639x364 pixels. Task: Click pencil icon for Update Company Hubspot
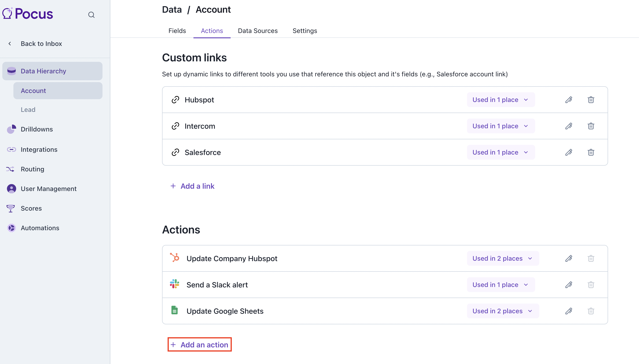(x=568, y=258)
